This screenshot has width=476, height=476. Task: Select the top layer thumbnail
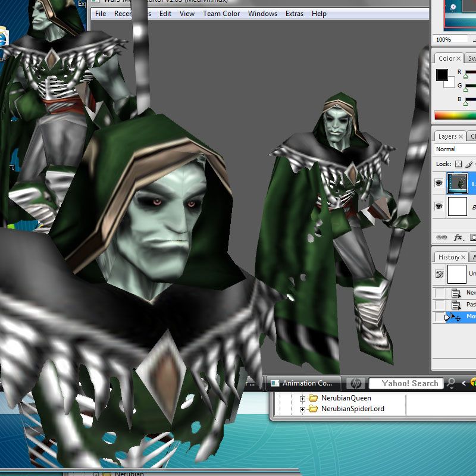click(458, 183)
